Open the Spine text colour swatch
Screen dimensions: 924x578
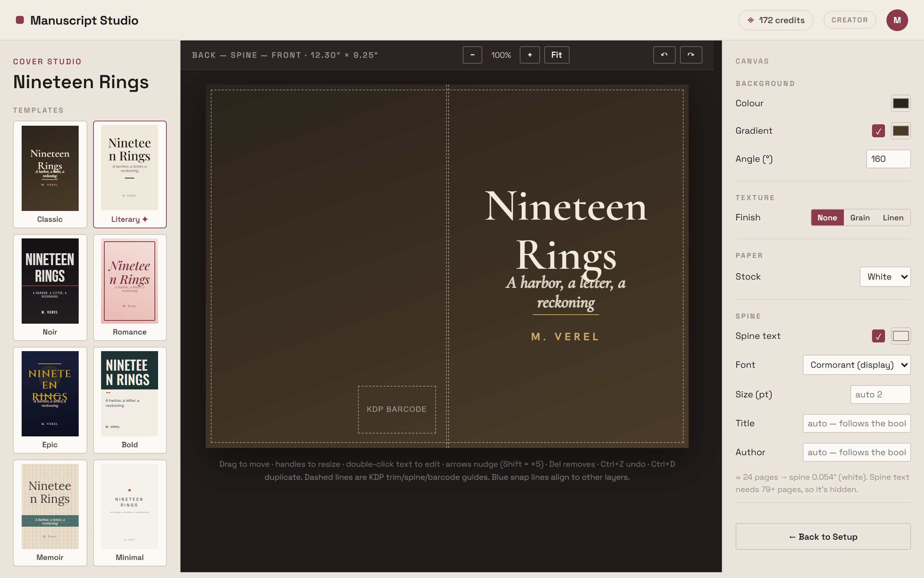click(901, 336)
